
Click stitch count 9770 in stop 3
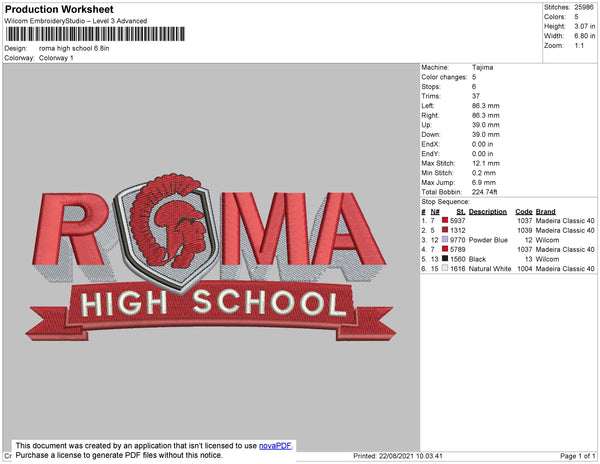(x=458, y=240)
